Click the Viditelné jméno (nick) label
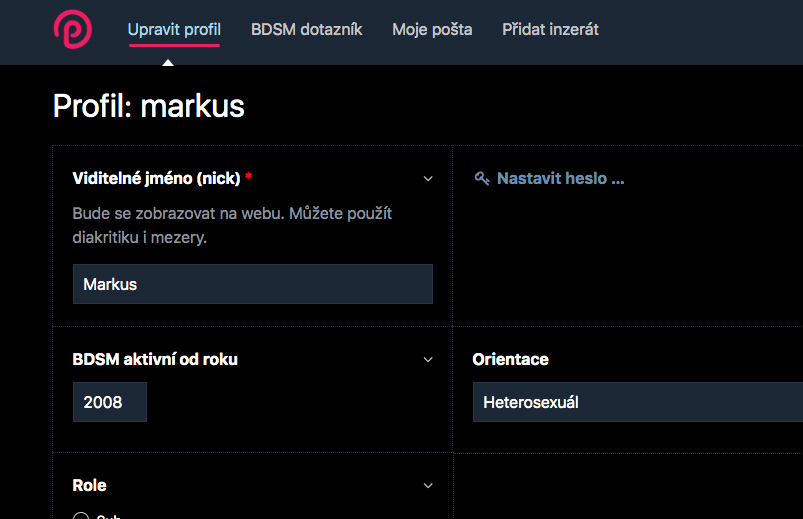Screen dimensions: 803x519 [x=156, y=178]
